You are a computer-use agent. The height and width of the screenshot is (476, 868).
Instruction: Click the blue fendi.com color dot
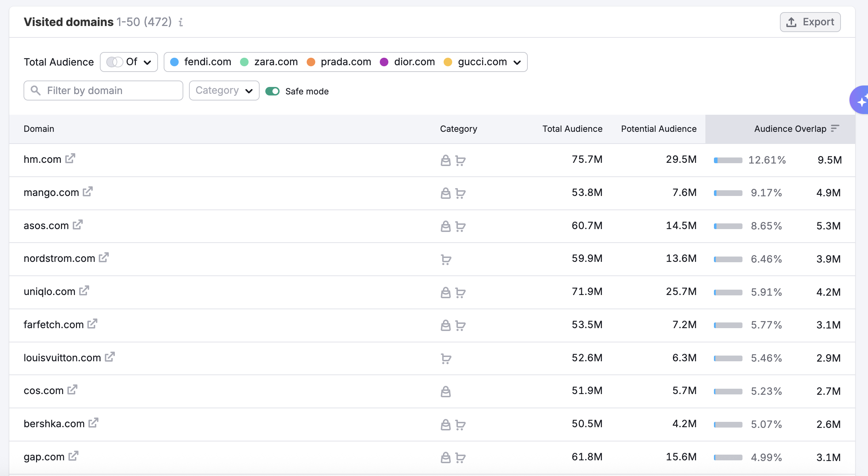click(x=174, y=62)
